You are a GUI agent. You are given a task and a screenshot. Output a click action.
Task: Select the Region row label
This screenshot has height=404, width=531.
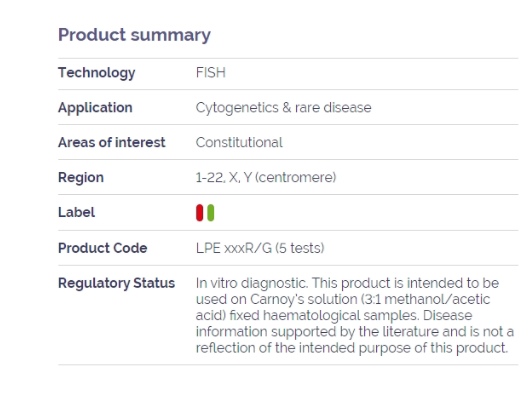click(81, 177)
